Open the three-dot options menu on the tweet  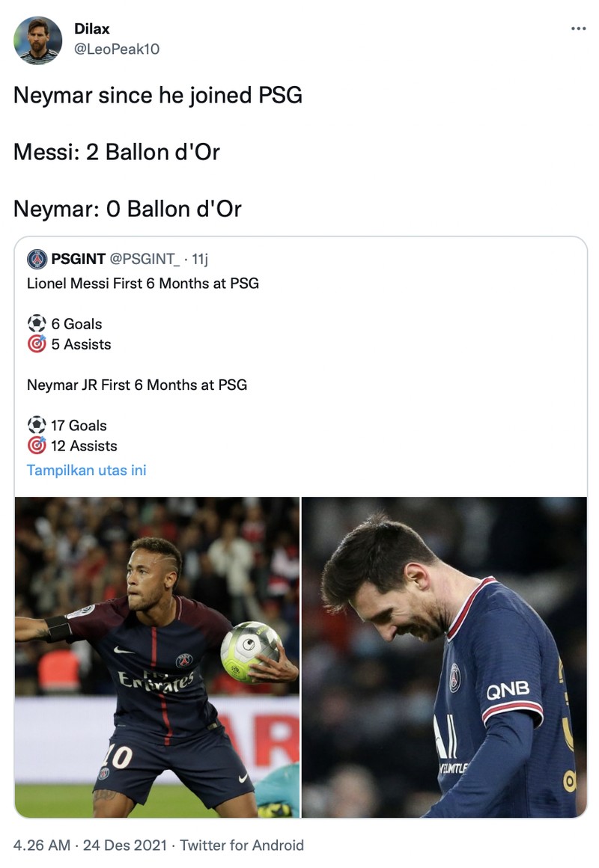pos(578,27)
